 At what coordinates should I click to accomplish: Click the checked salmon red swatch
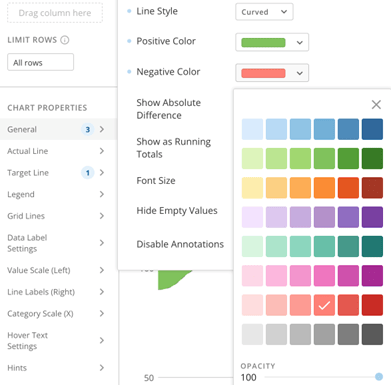[324, 305]
